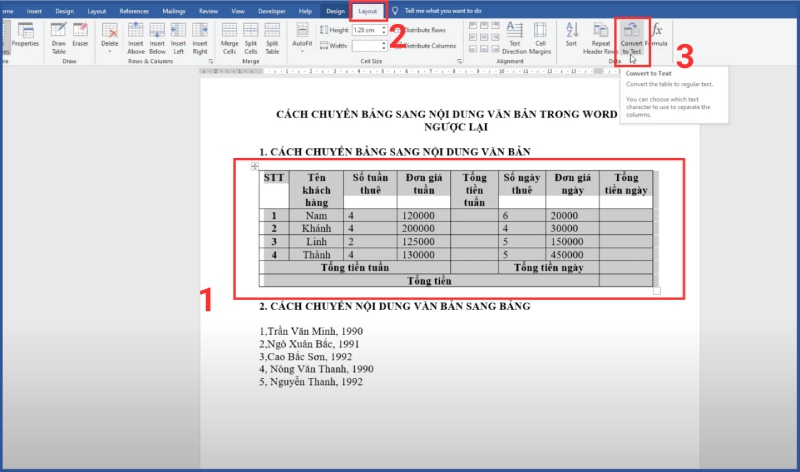The width and height of the screenshot is (800, 472).
Task: Open the Help tab
Action: point(305,11)
